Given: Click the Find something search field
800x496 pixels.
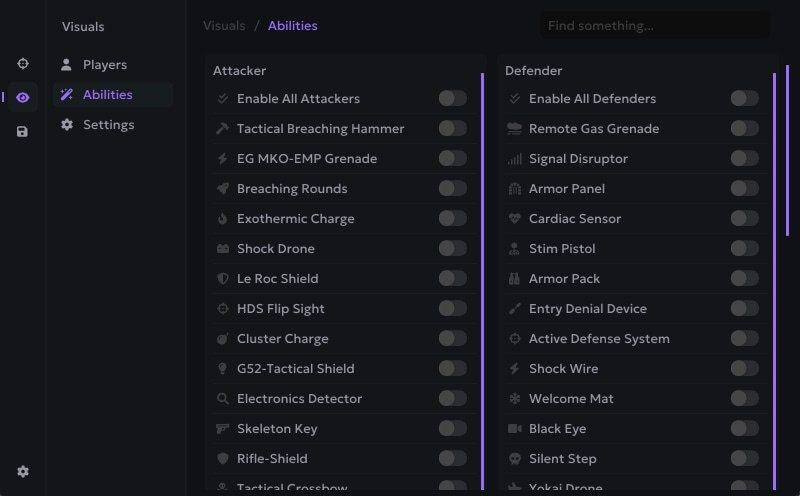Looking at the screenshot, I should tap(655, 25).
